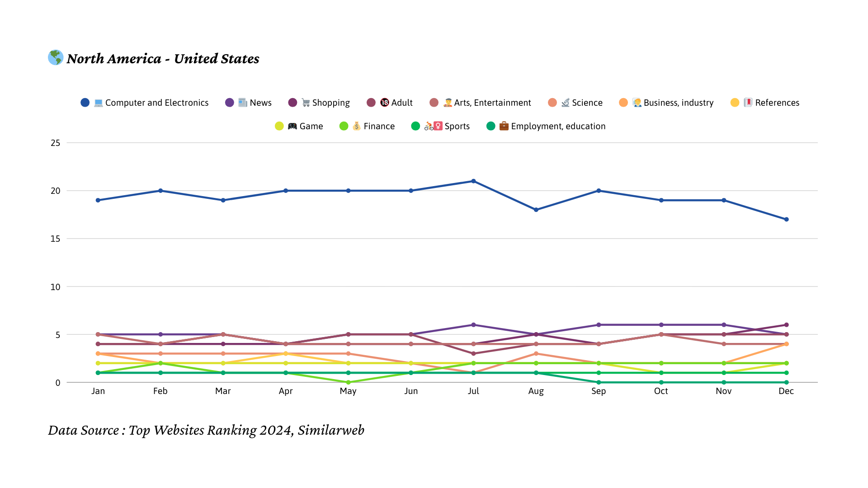The height and width of the screenshot is (488, 868).
Task: Click the briefcase icon for Employment, education
Action: click(x=504, y=127)
